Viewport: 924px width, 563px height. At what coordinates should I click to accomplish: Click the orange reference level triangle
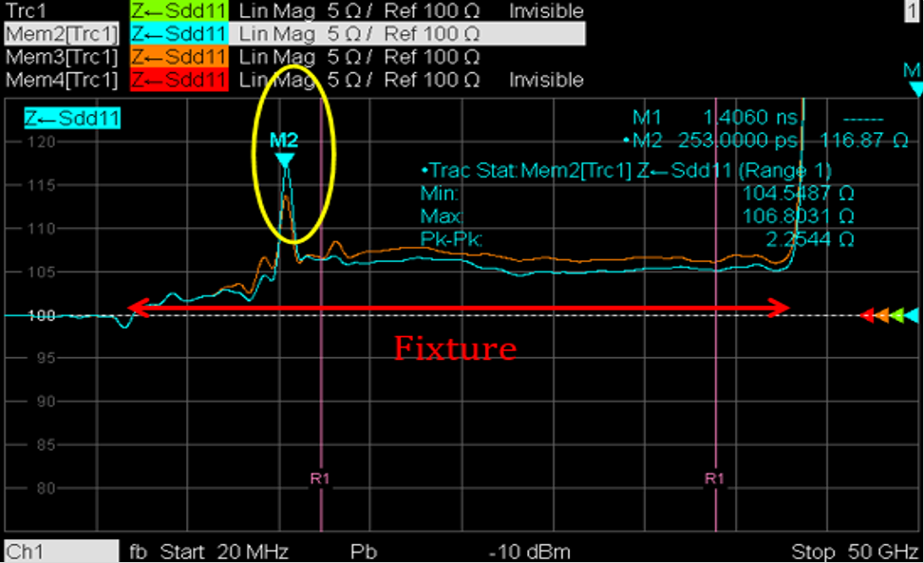coord(881,316)
